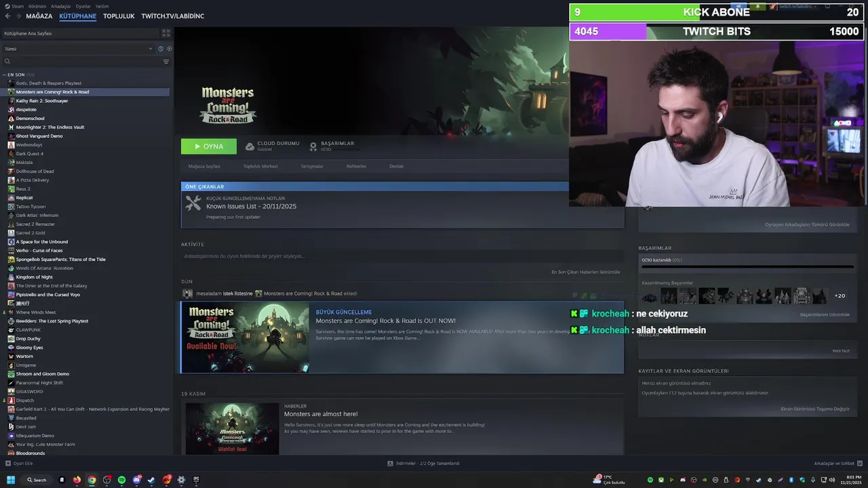Toggle the ready-to-play filter icon

tap(170, 49)
